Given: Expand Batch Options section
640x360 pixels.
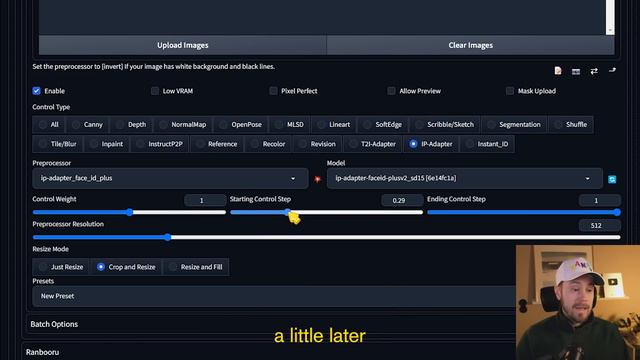Looking at the screenshot, I should (x=54, y=324).
